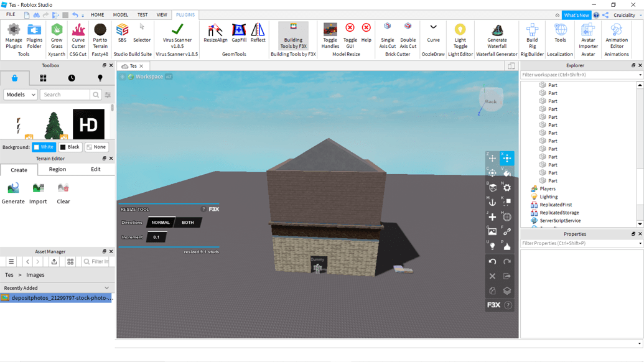
Task: Open the Models category dropdown
Action: 21,95
